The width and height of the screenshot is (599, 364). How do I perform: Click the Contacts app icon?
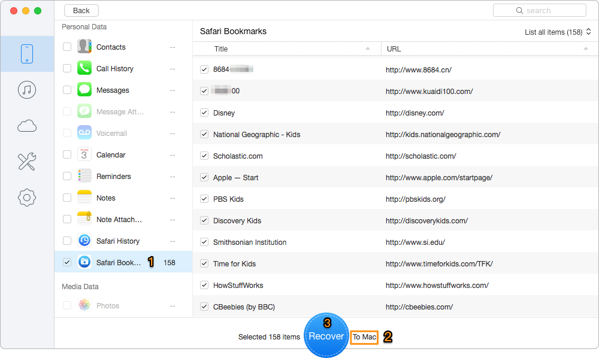pyautogui.click(x=84, y=47)
